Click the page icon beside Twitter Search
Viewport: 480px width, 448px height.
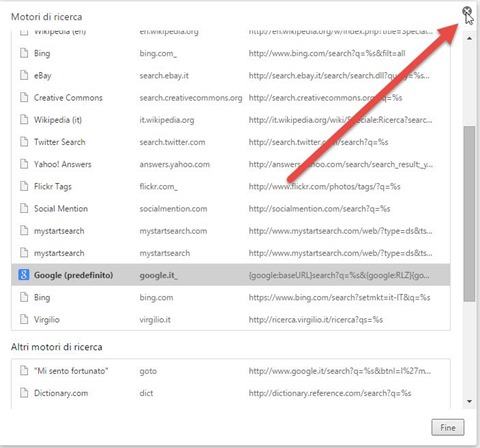pyautogui.click(x=24, y=142)
